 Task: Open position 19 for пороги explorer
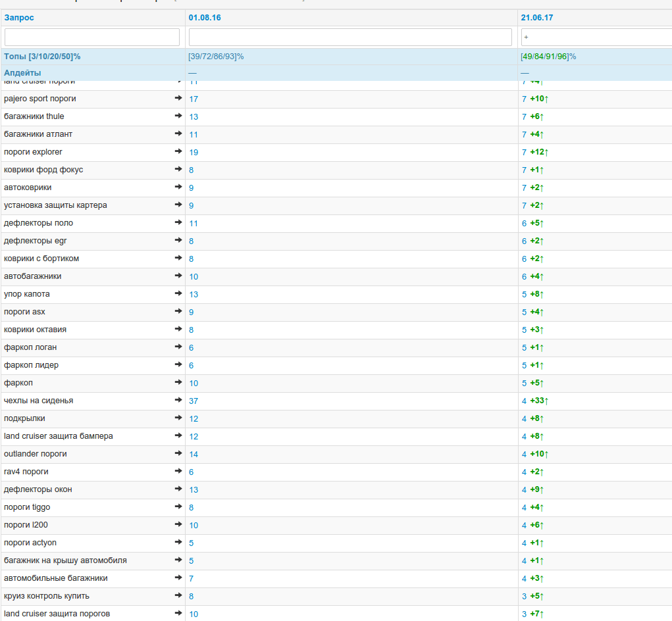click(194, 153)
